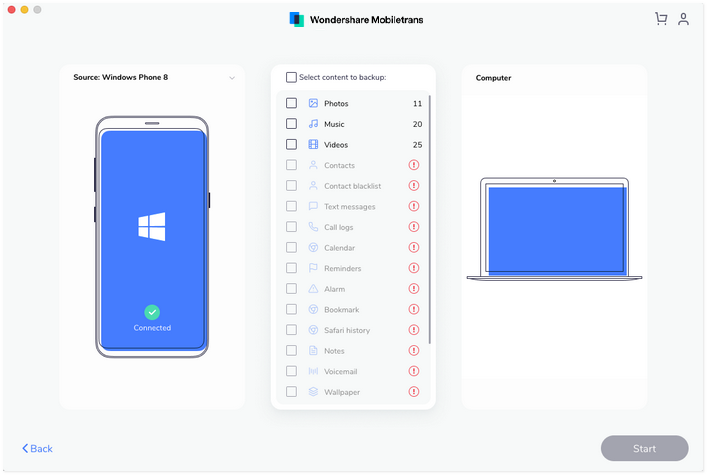Click the Wondershare Mobiletrans logo
Image resolution: width=707 pixels, height=475 pixels.
coord(297,19)
